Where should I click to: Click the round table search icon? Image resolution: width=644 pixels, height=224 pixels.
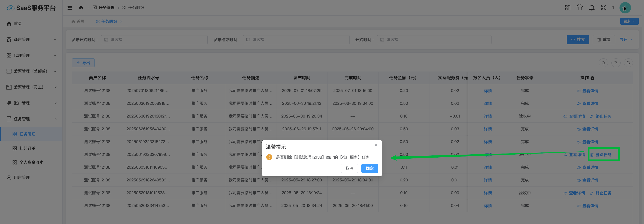[x=628, y=63]
